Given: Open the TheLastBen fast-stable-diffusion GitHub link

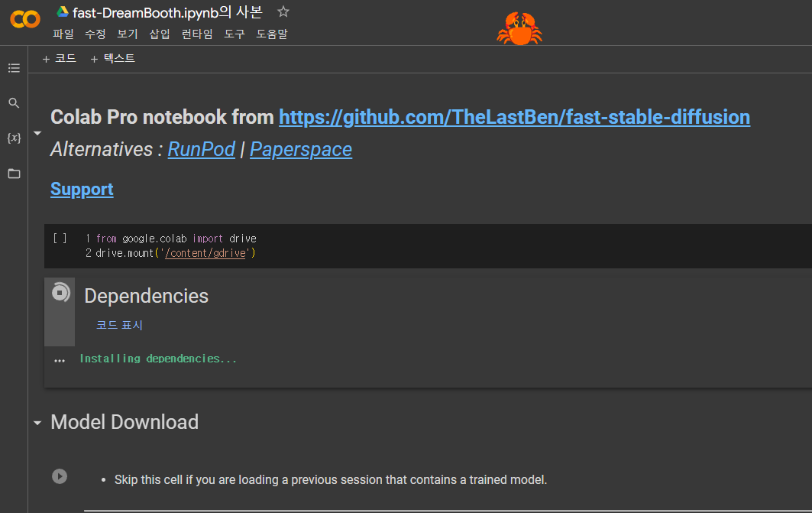Looking at the screenshot, I should (x=514, y=117).
